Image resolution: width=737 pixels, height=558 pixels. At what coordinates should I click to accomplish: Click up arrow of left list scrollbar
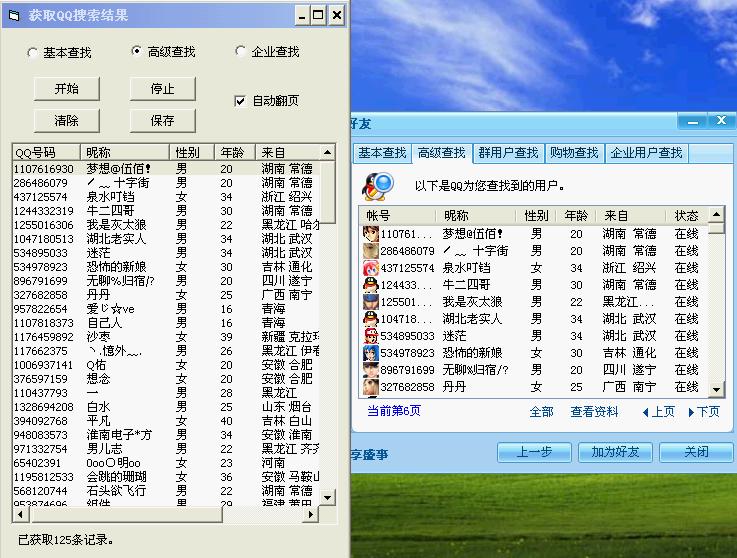328,152
